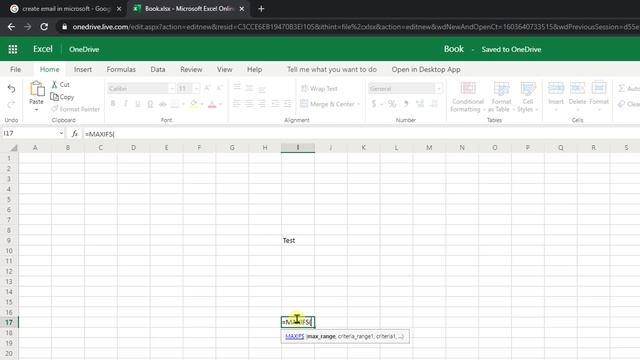Switch to the Insert ribbon tab
The height and width of the screenshot is (360, 640).
(83, 69)
